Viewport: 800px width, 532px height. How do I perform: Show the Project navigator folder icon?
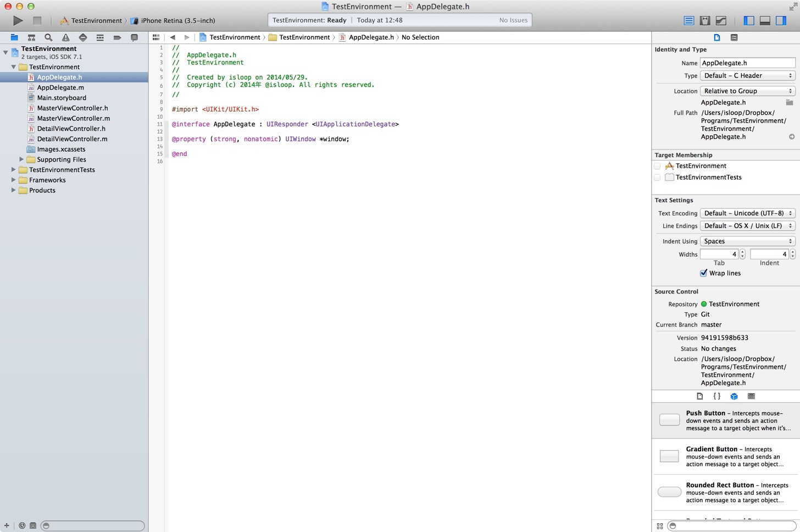tap(14, 37)
